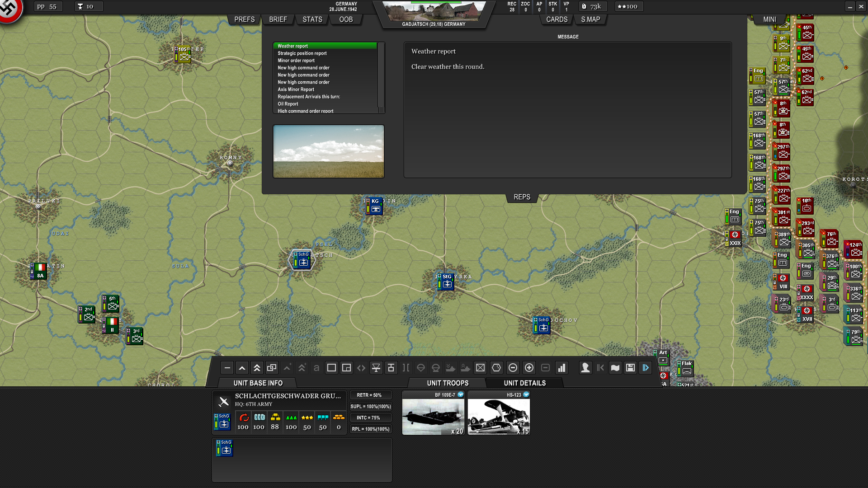Click the overlapping squares group icon
868x488 pixels.
272,368
